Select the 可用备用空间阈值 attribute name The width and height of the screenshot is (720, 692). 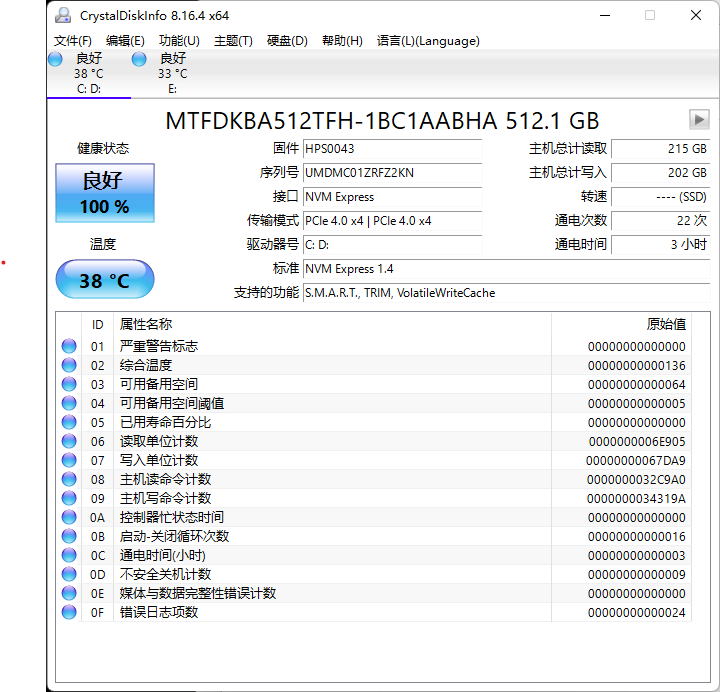(x=172, y=403)
